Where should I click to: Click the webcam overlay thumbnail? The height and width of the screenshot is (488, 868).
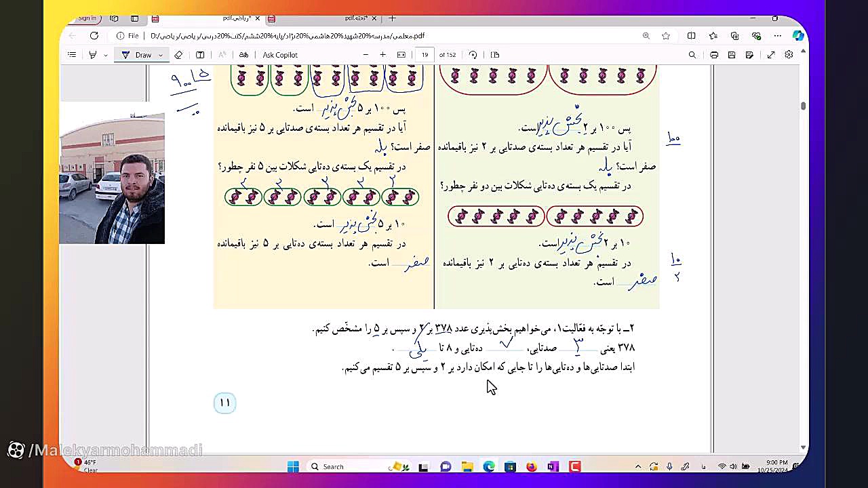[x=112, y=178]
